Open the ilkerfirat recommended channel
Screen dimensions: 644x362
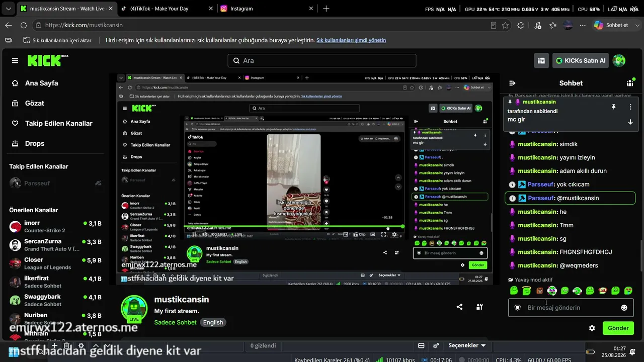tap(55, 282)
